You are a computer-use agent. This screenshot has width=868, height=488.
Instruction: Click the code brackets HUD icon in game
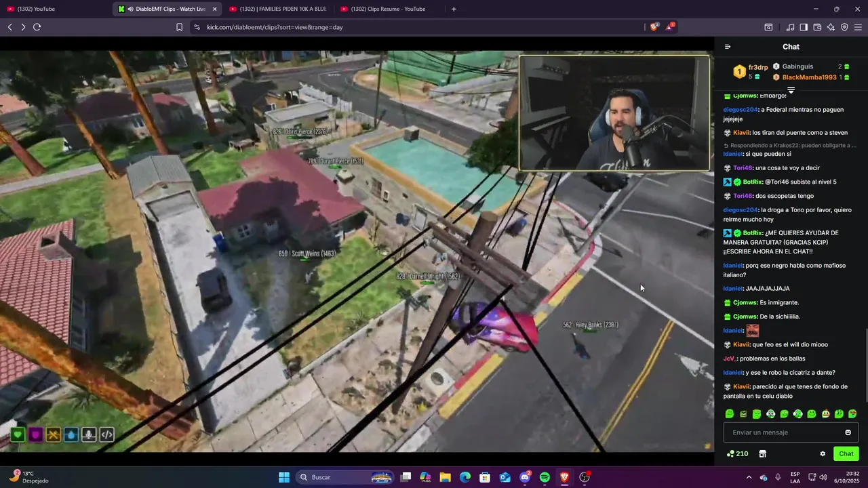pos(106,434)
